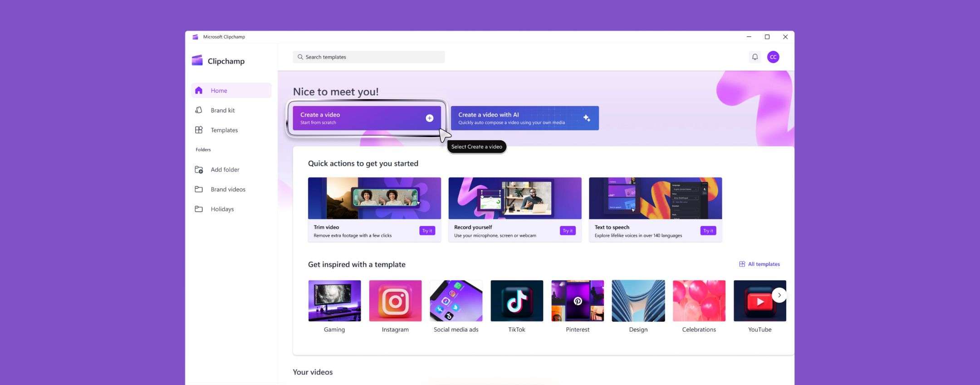Select the Instagram template icon
Image resolution: width=980 pixels, height=385 pixels.
pyautogui.click(x=395, y=301)
